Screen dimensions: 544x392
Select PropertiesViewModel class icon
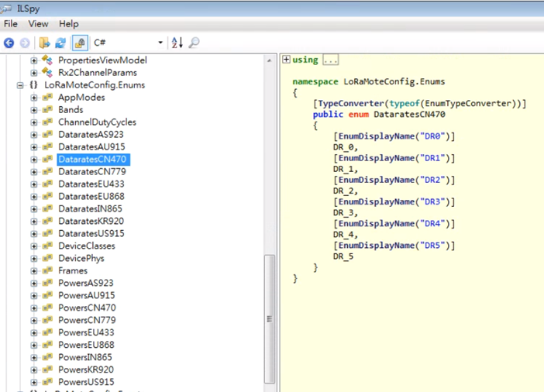(47, 60)
